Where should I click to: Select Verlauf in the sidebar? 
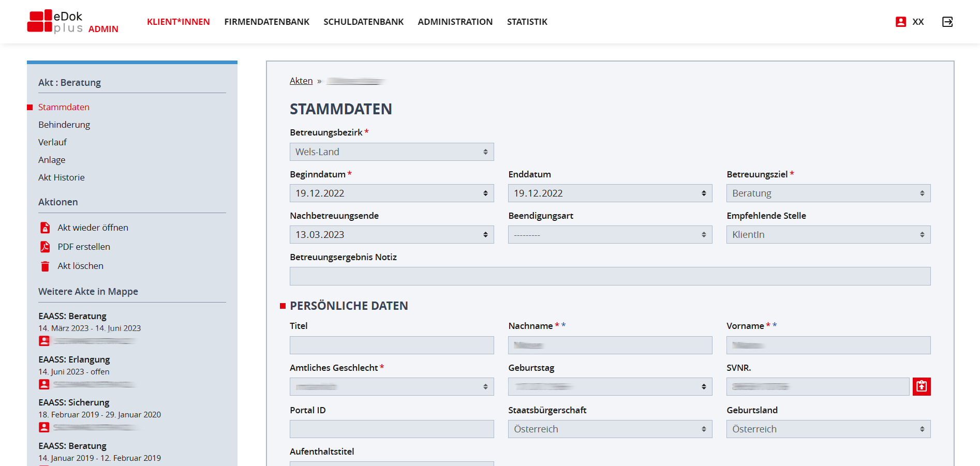(x=52, y=142)
